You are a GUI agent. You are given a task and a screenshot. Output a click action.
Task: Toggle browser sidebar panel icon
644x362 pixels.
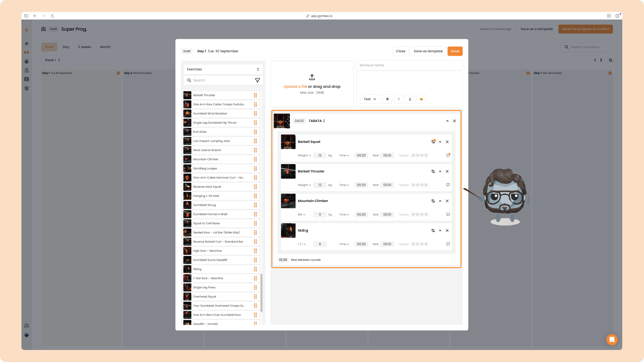[x=26, y=16]
